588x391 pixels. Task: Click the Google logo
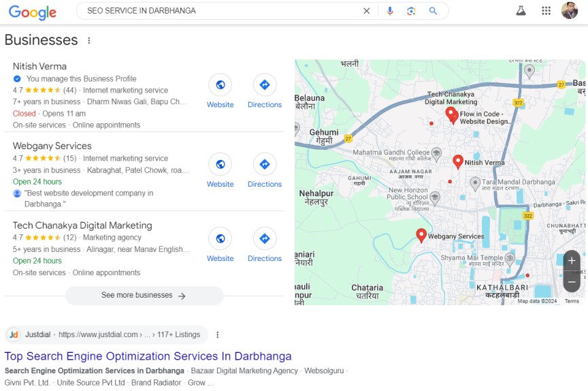(x=33, y=12)
